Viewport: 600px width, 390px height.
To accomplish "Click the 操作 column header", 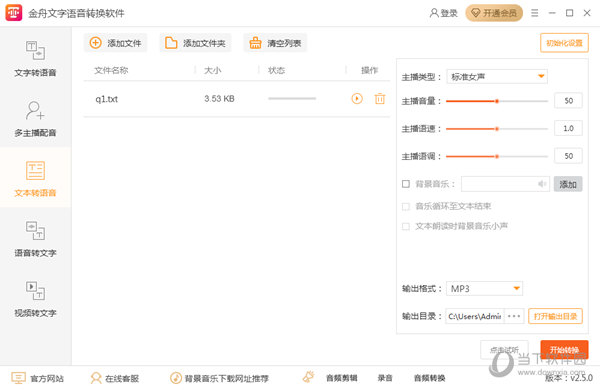I will 369,70.
